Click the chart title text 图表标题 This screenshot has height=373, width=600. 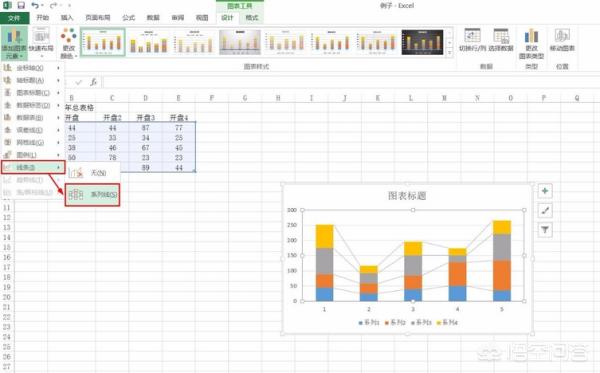407,196
